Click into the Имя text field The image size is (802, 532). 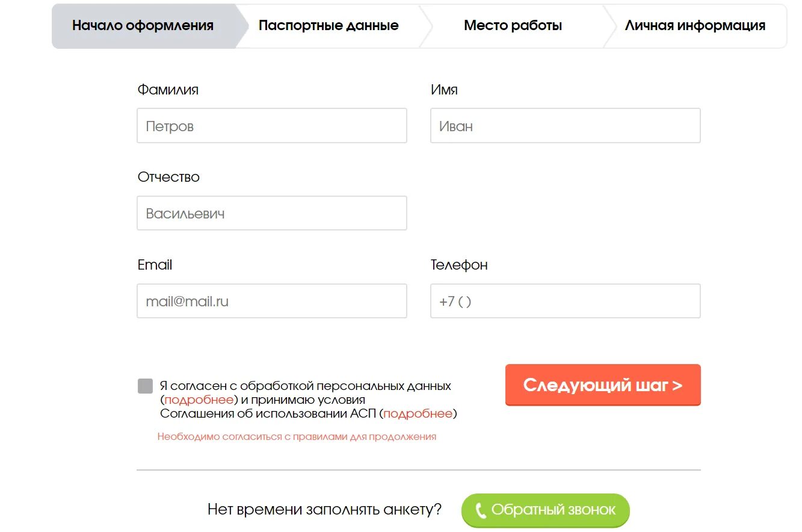[x=565, y=126]
